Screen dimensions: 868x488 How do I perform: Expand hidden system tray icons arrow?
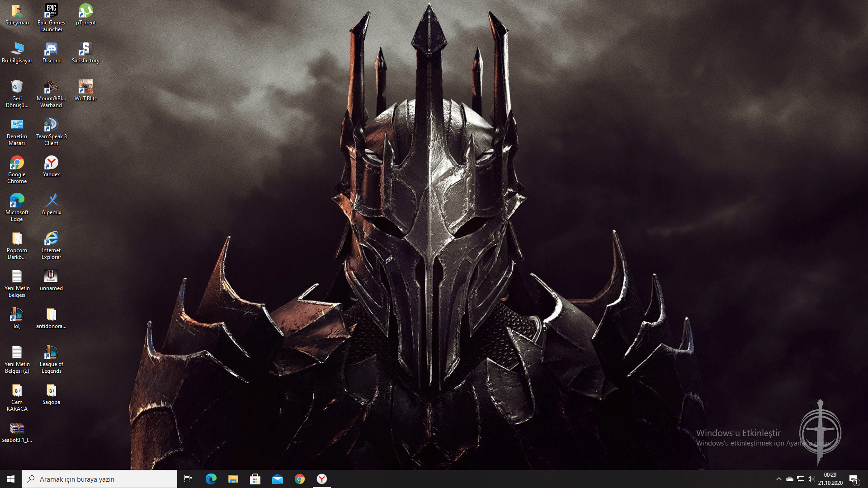[778, 479]
